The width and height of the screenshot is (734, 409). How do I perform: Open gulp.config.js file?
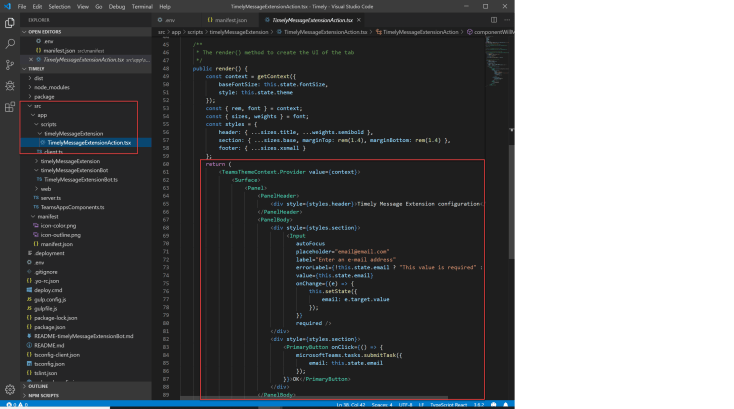pyautogui.click(x=50, y=299)
